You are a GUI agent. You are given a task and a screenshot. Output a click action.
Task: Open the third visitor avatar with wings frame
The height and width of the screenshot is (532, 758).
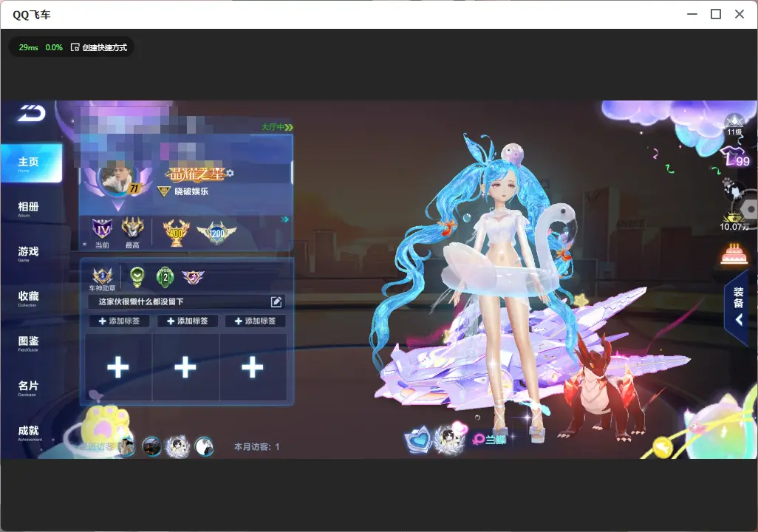click(x=177, y=447)
